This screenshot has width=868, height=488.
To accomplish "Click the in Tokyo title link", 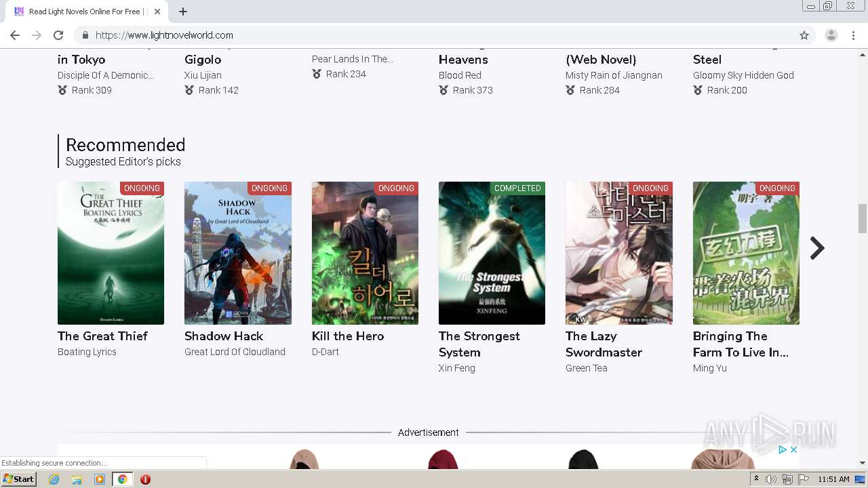I will (81, 60).
